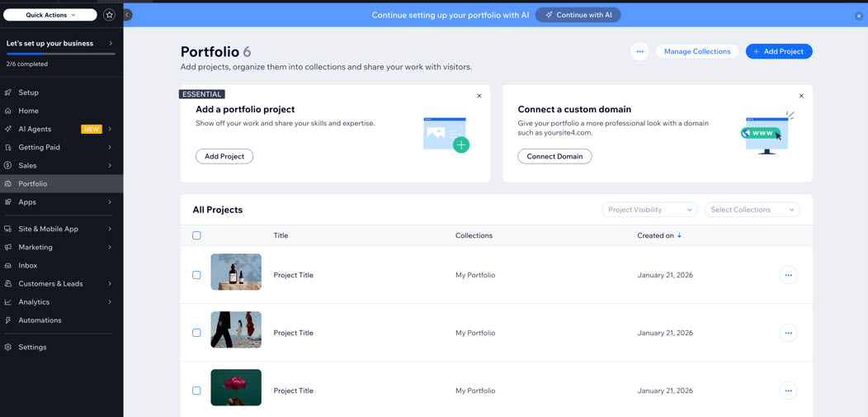Click the 2/6 completed text

27,64
